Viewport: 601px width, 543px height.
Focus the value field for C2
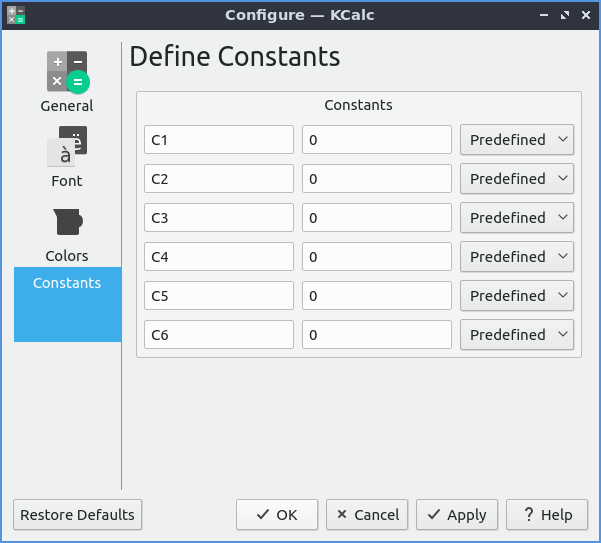tap(377, 179)
